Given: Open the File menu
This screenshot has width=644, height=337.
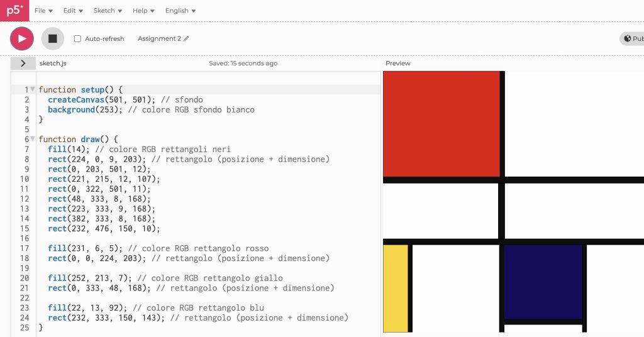Looking at the screenshot, I should (x=43, y=11).
